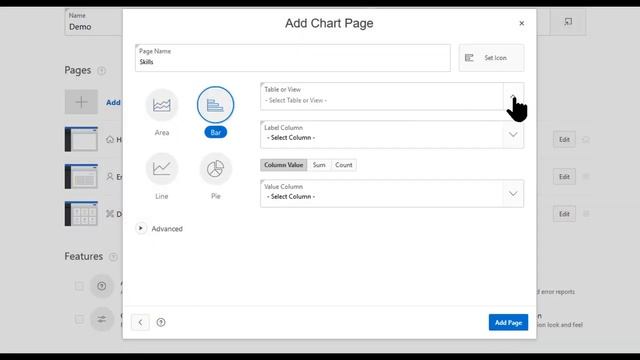
Task: Select the Pie chart type icon
Action: [x=216, y=169]
